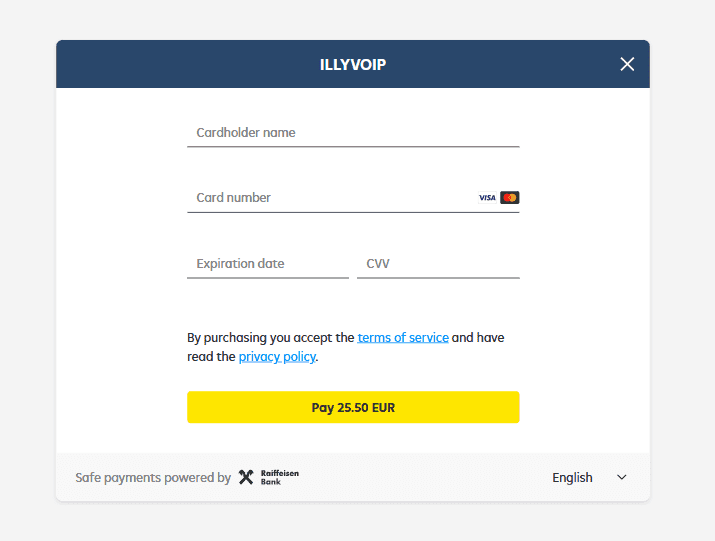Image resolution: width=715 pixels, height=541 pixels.
Task: Click the dark blue header bar's empty area
Action: [x=180, y=65]
